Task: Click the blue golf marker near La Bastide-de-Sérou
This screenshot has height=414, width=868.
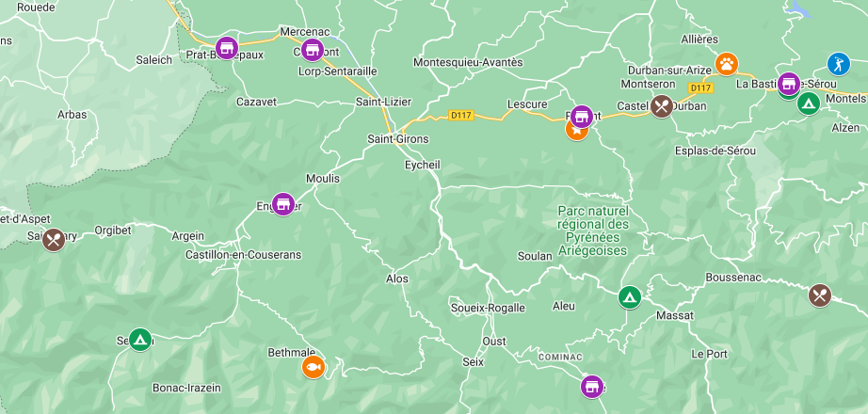Action: (x=839, y=64)
